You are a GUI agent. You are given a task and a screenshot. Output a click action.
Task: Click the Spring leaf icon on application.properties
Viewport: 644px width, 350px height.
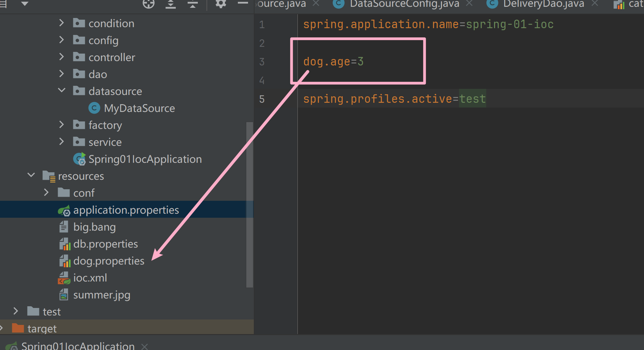point(64,210)
